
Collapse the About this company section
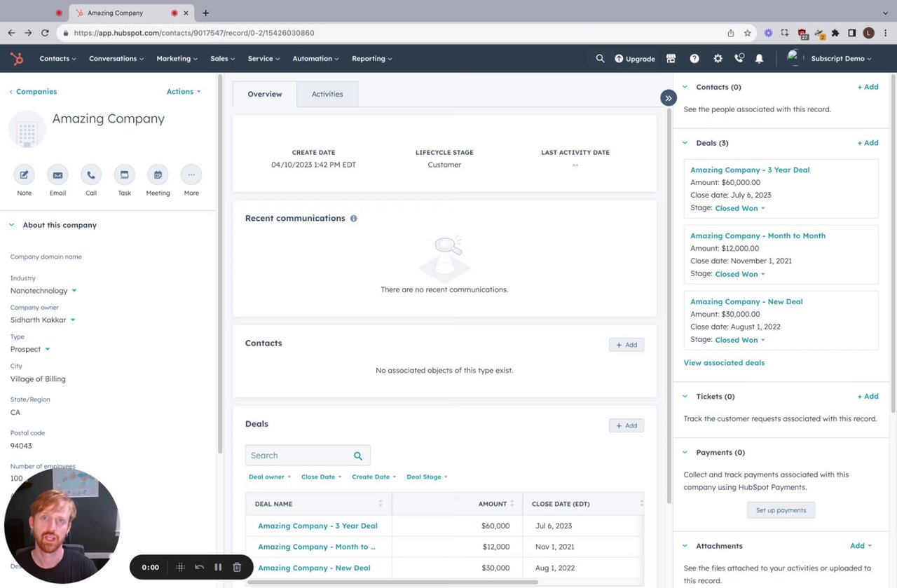11,226
